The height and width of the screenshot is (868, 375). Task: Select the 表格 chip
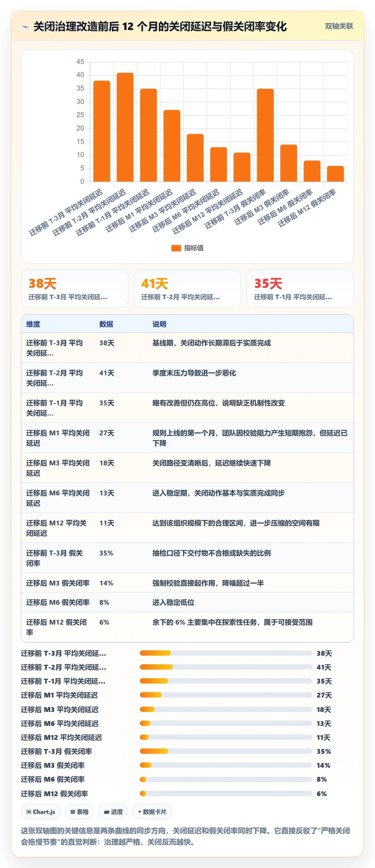(x=79, y=812)
